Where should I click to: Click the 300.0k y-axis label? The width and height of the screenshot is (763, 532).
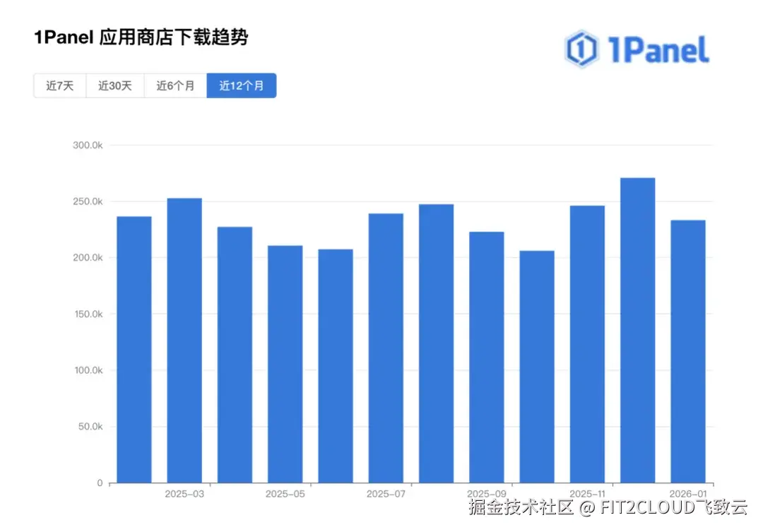coord(88,145)
